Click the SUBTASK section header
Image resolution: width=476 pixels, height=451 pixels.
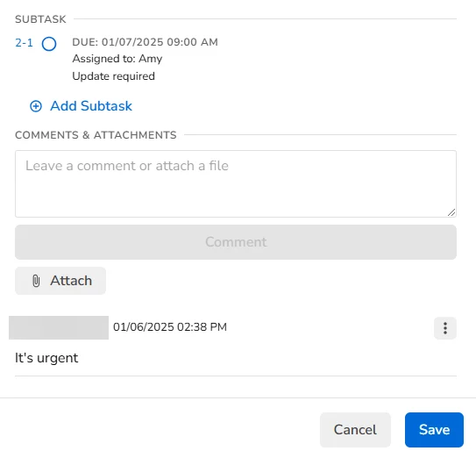(x=40, y=19)
